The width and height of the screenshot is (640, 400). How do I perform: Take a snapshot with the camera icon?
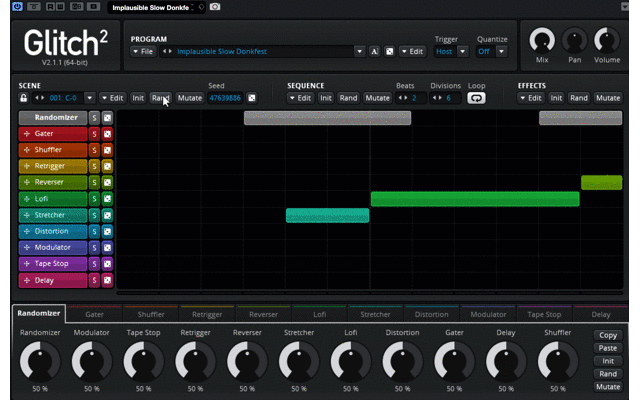pos(215,7)
